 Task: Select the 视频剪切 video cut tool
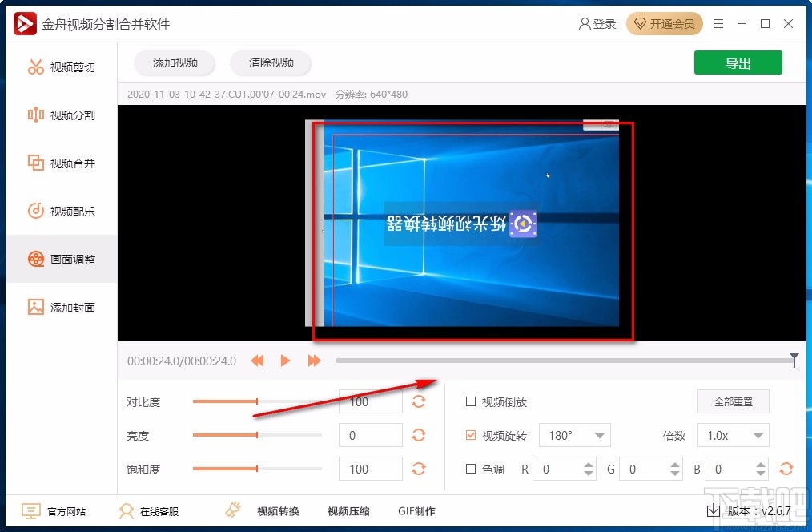click(61, 66)
